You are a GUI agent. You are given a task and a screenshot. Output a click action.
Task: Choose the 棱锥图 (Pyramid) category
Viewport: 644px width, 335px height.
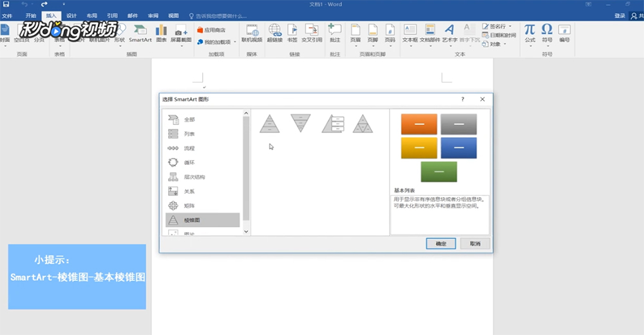point(202,220)
